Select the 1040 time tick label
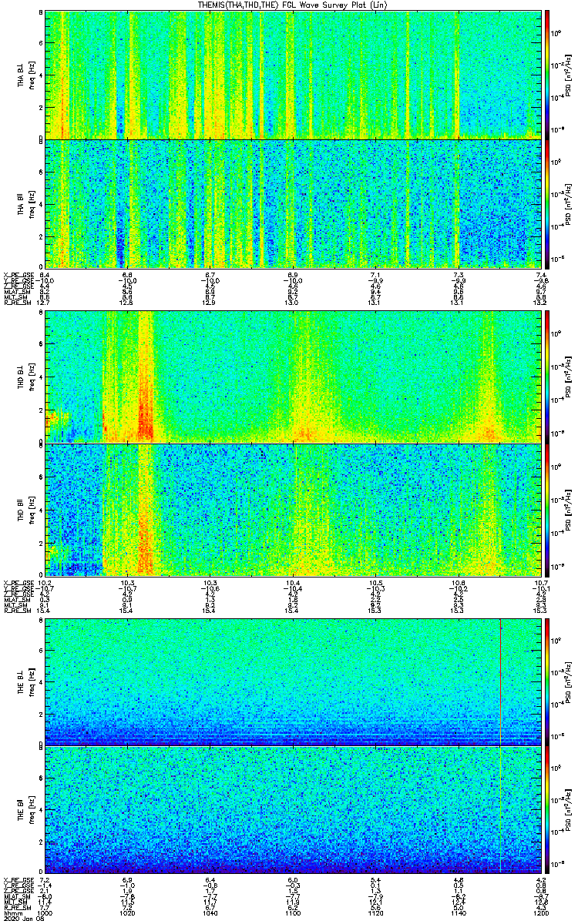This screenshot has width=578, height=924. coord(210,912)
